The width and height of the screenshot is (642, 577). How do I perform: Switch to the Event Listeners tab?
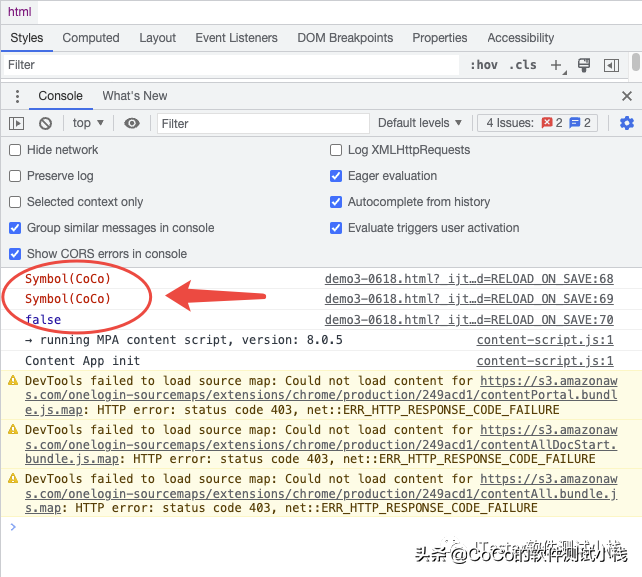(236, 38)
